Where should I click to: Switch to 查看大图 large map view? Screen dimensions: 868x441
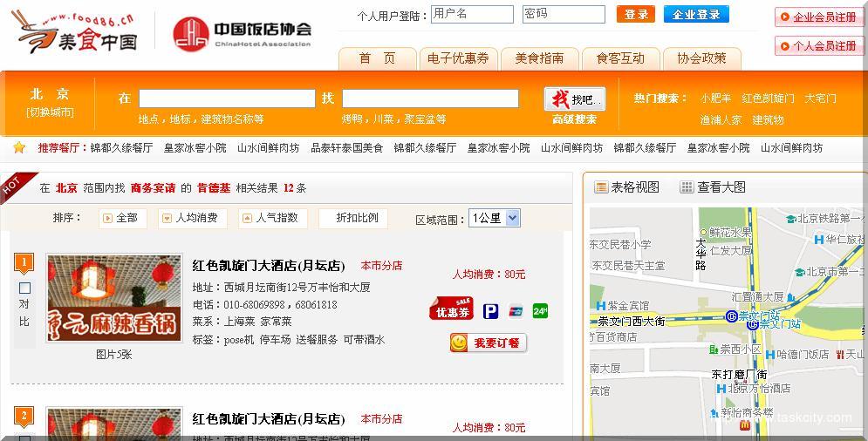[x=713, y=187]
